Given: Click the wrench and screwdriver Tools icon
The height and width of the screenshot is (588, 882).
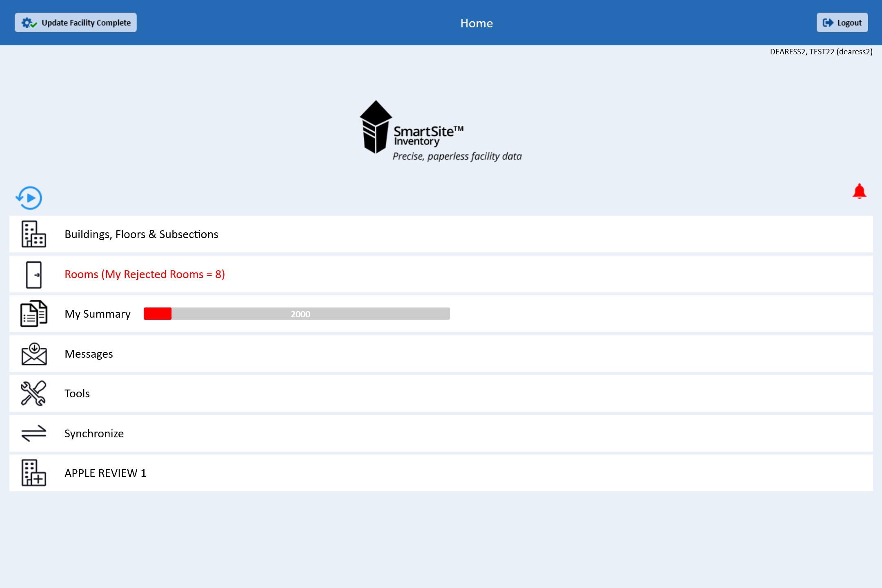Looking at the screenshot, I should 33,393.
